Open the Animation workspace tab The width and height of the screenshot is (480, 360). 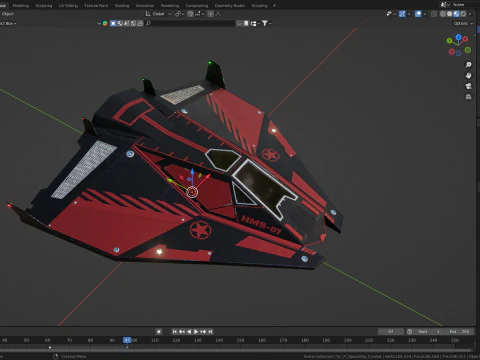tap(145, 5)
